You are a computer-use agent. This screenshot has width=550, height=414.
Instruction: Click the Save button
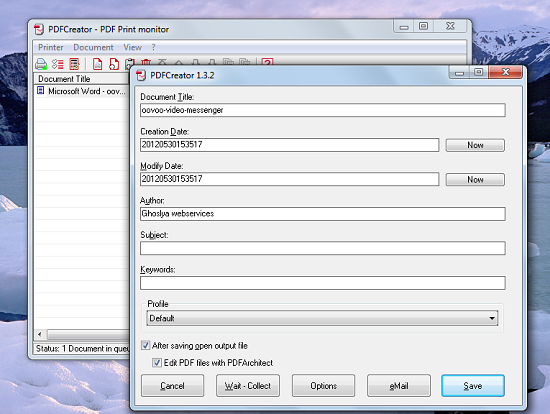coord(473,386)
